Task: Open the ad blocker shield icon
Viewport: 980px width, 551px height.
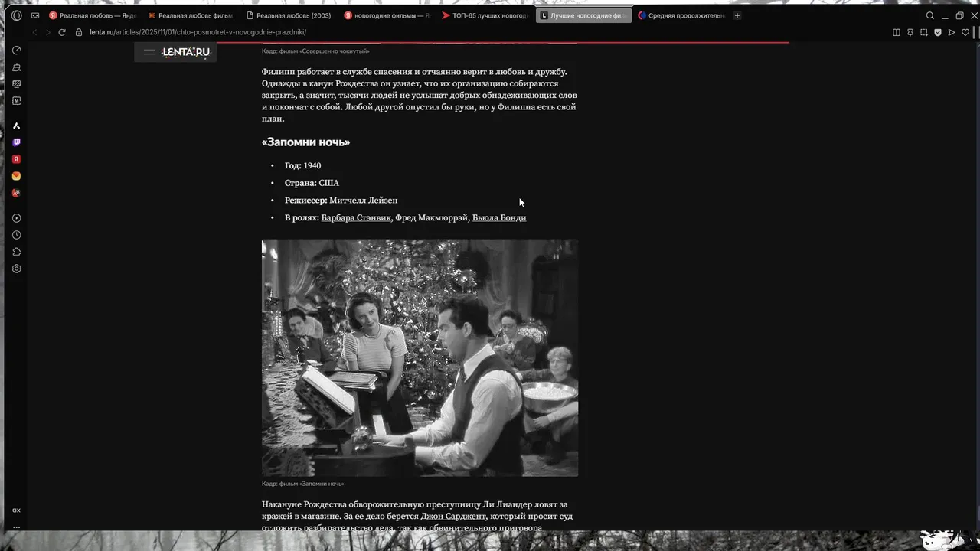Action: click(x=938, y=32)
